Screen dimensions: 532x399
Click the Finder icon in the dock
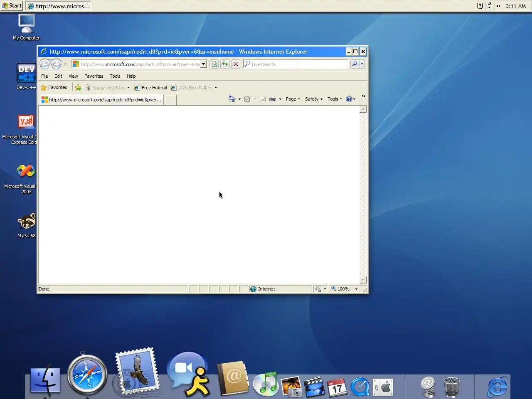45,381
